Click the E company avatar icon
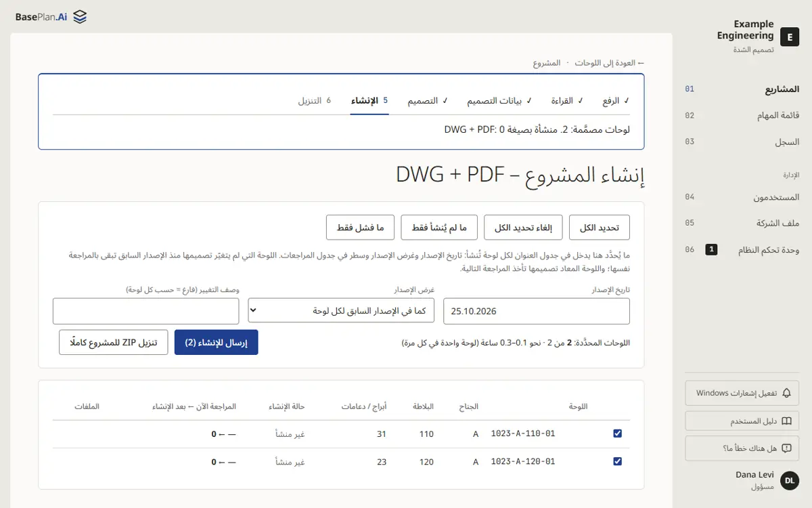Screen dimensions: 812x508 pos(790,37)
